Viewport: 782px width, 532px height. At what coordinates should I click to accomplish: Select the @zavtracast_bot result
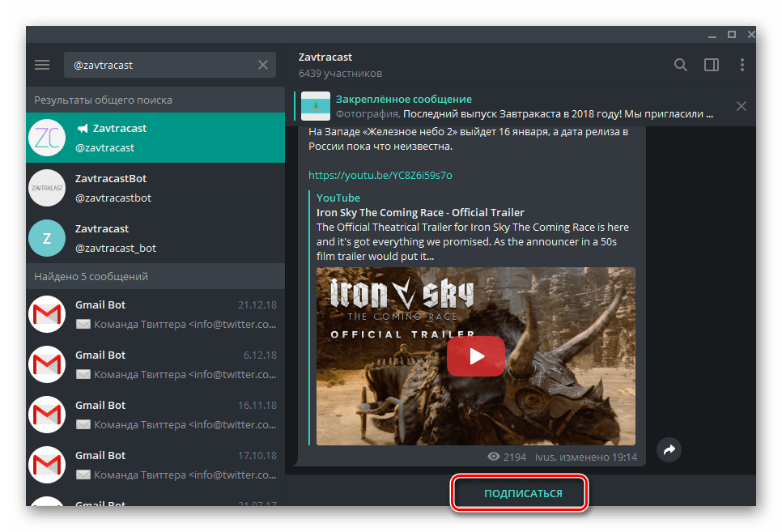[x=155, y=238]
